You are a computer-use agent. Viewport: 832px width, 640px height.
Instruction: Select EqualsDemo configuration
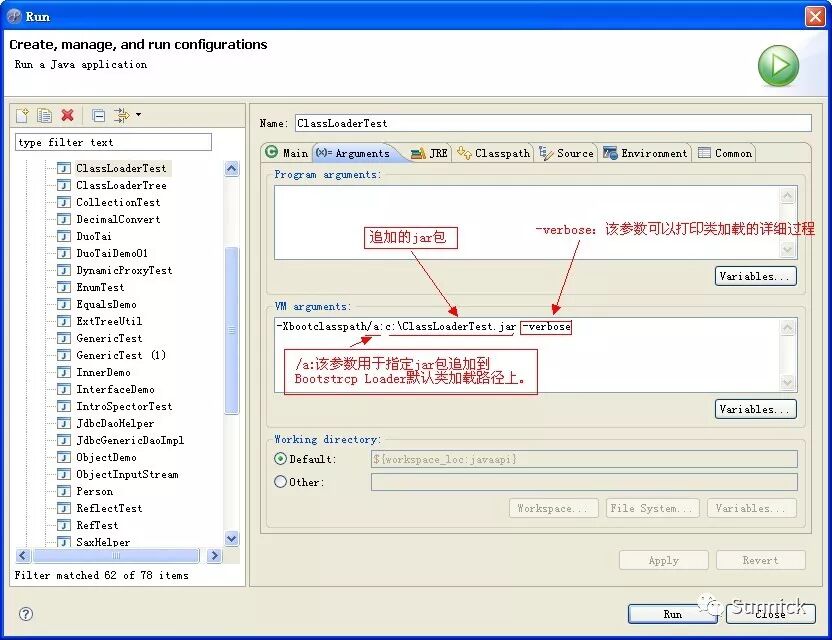[x=106, y=304]
